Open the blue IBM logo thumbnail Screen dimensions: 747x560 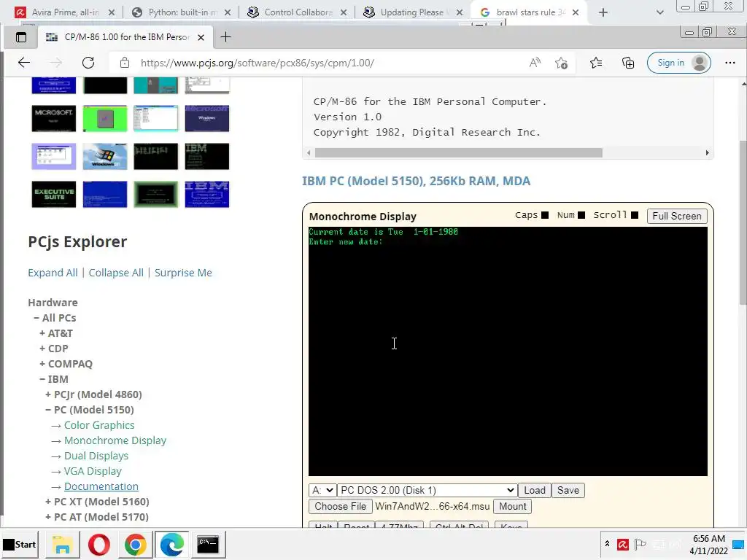pos(206,194)
